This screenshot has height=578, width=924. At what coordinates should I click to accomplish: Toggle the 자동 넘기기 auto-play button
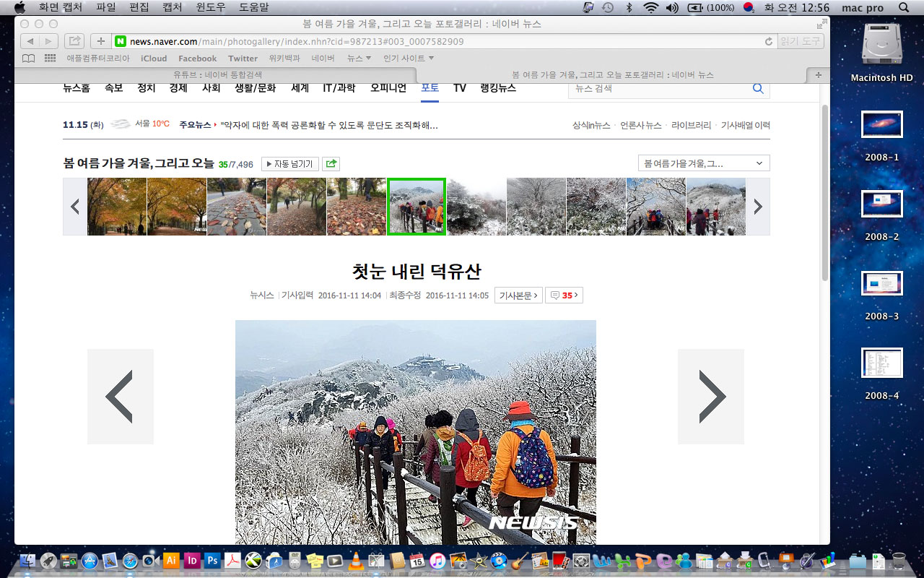click(289, 164)
